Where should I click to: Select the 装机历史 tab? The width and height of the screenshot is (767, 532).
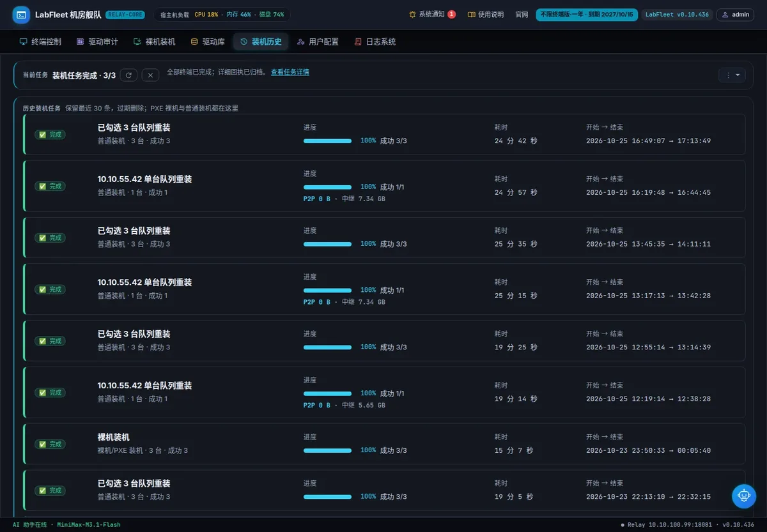coord(261,42)
